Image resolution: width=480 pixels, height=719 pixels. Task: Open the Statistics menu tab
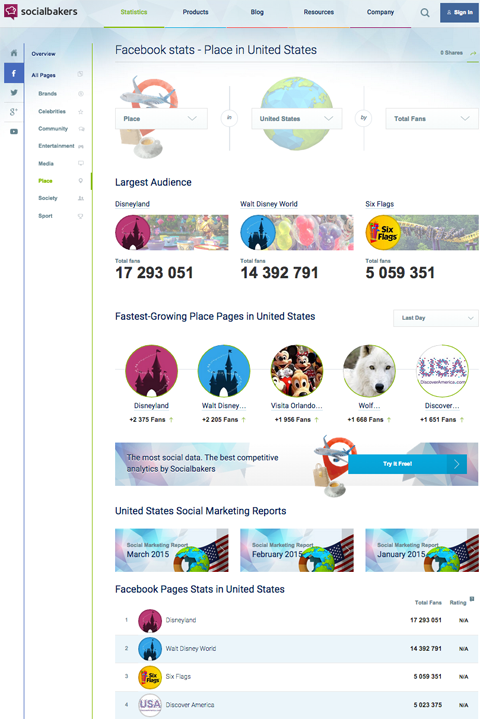pos(134,12)
